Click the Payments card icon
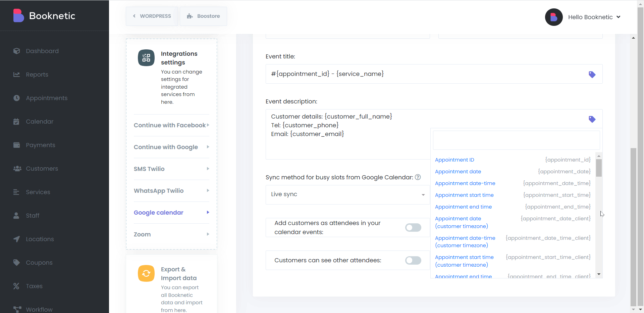This screenshot has height=313, width=644. [16, 145]
